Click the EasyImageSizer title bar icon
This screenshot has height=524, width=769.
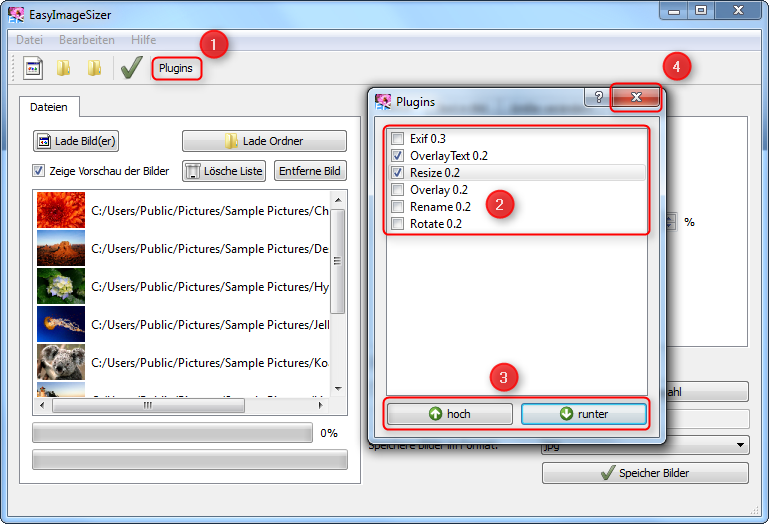pyautogui.click(x=16, y=15)
